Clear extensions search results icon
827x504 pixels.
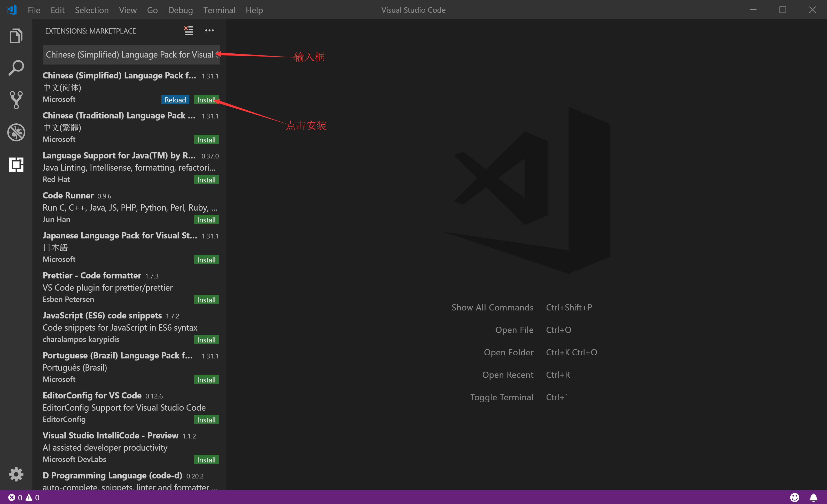pos(189,30)
